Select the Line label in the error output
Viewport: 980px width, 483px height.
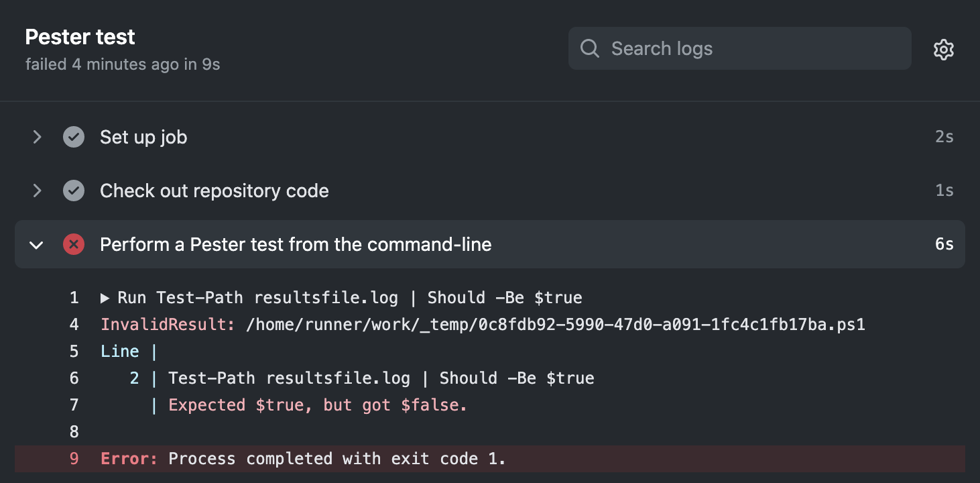[x=120, y=351]
